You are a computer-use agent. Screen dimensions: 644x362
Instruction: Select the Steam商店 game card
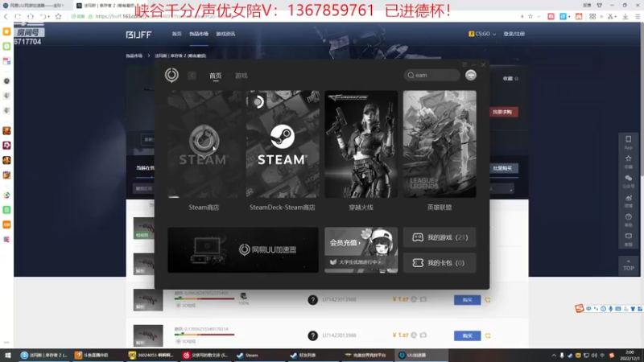[204, 144]
